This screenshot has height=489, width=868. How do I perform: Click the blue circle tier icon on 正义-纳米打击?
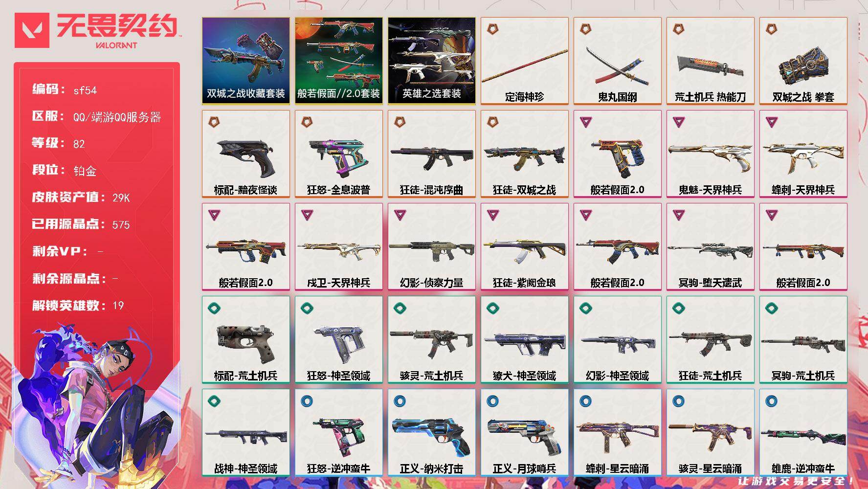[x=400, y=401]
